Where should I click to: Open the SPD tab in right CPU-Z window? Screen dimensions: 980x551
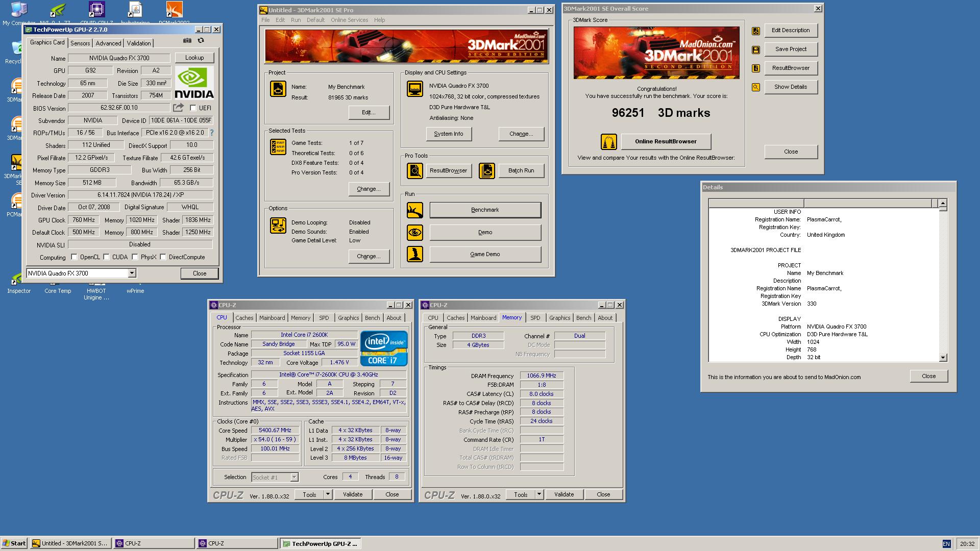click(535, 318)
